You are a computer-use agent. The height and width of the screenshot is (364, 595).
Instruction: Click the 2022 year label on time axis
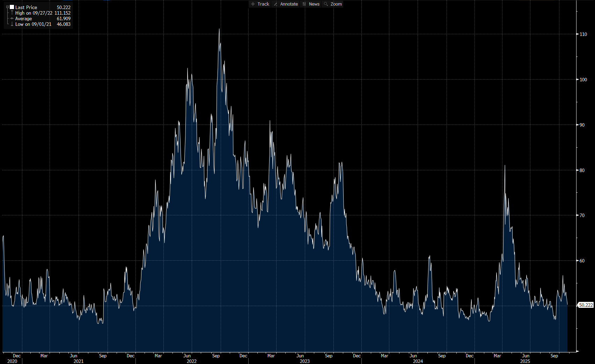192,361
